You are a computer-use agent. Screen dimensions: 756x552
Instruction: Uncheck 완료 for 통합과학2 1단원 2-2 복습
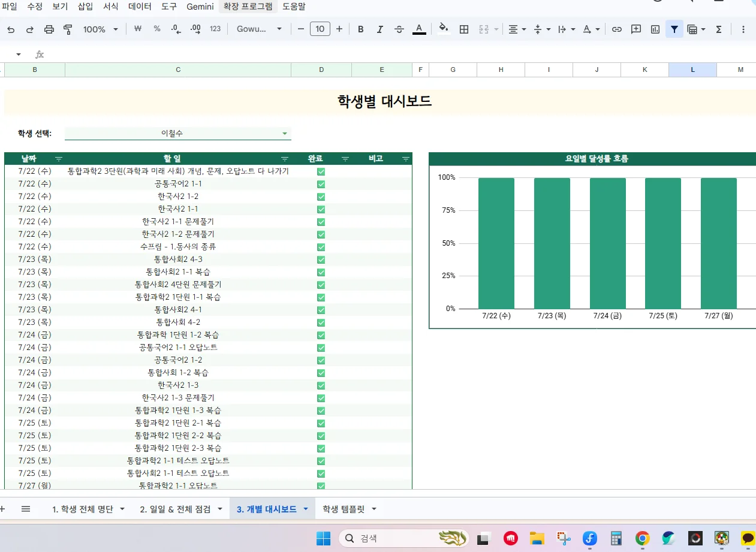click(x=321, y=436)
